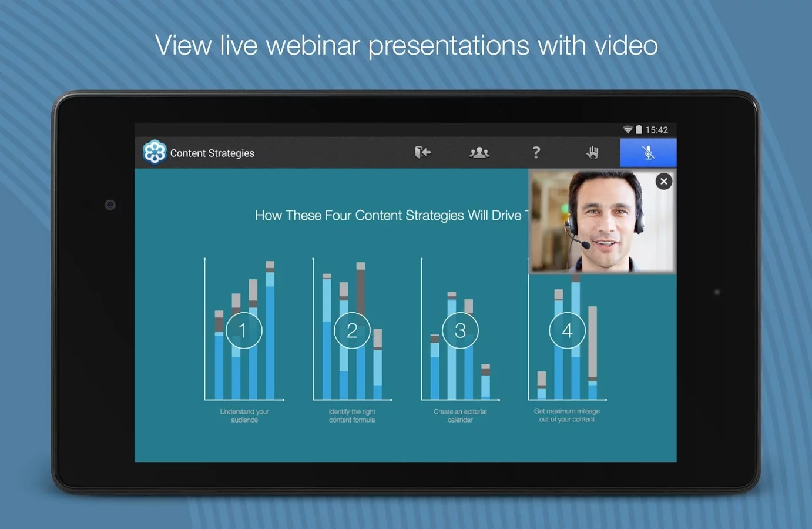
Task: Tap the circled number 3 on chart
Action: click(460, 330)
